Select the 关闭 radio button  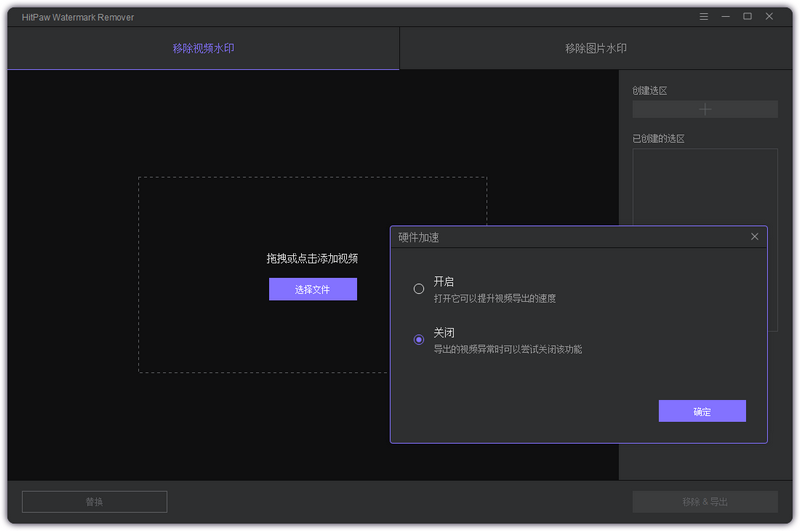(419, 340)
